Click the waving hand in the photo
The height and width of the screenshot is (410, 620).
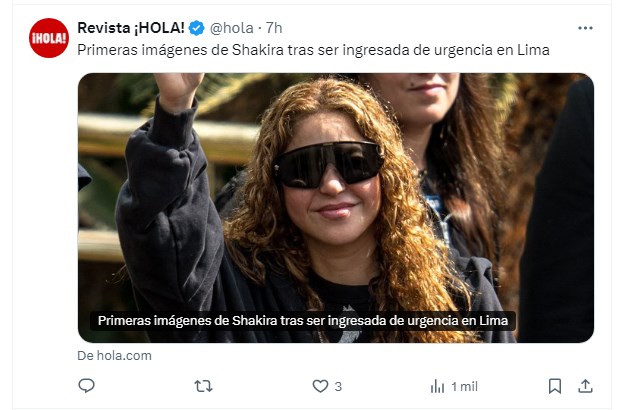177,91
